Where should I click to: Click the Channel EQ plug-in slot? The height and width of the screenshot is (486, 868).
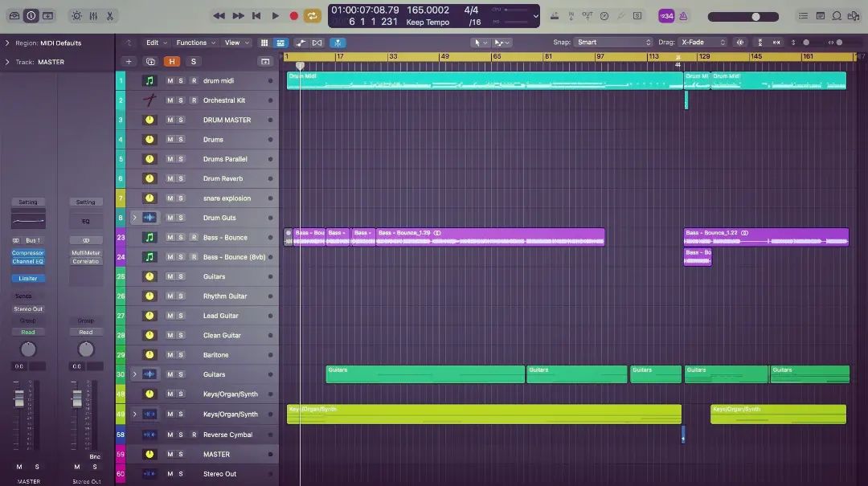tap(27, 261)
